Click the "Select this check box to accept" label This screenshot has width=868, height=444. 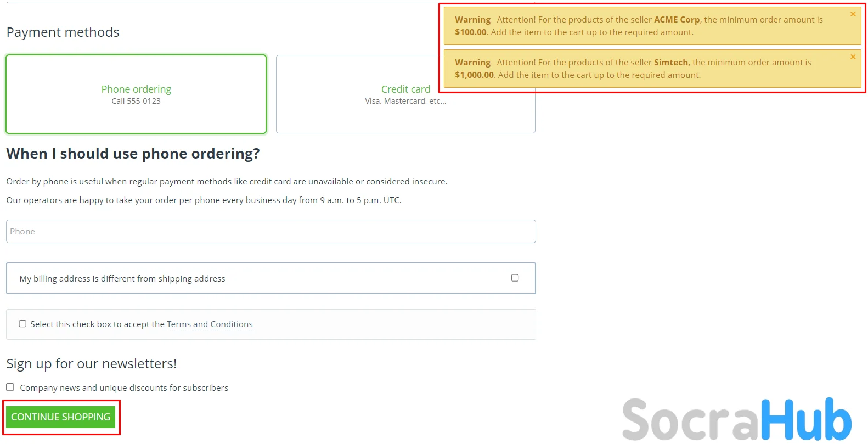(x=97, y=324)
